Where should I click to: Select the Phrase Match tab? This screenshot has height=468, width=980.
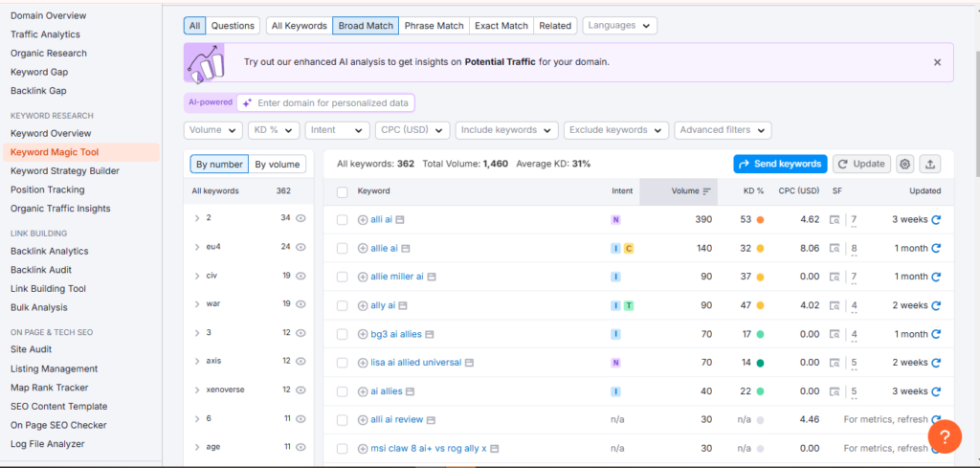434,26
